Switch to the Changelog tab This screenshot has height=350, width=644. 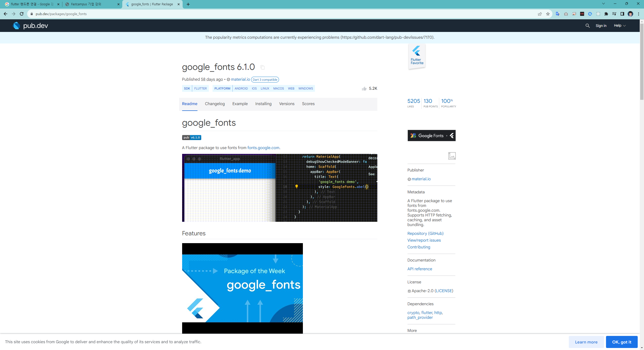pyautogui.click(x=215, y=104)
